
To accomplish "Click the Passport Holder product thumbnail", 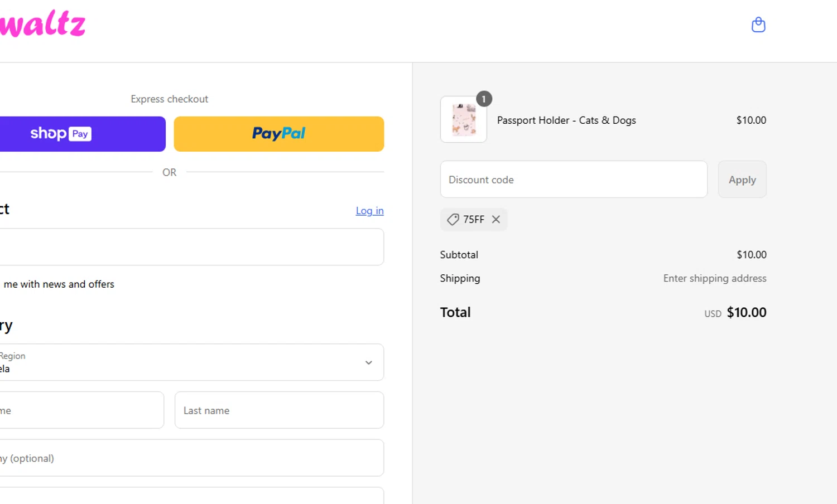I will tap(463, 120).
